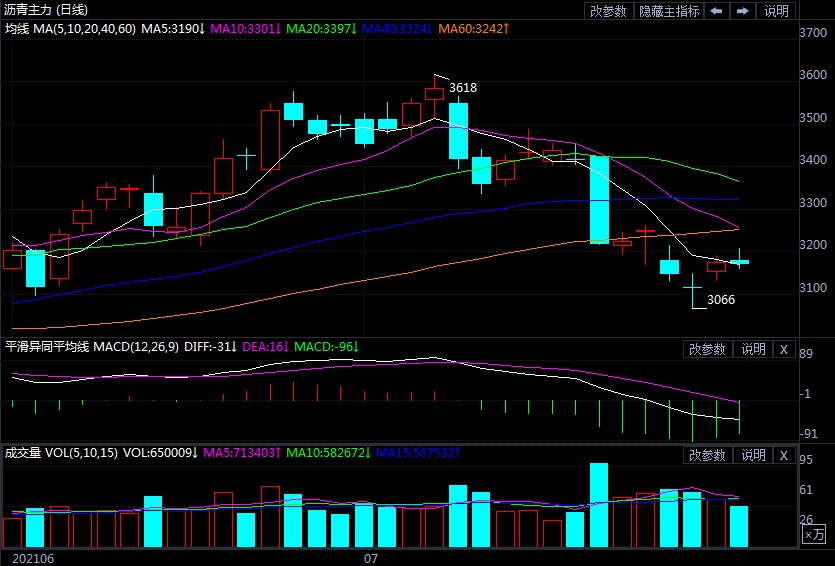
Task: Change volume parameters with 改参数
Action: point(708,455)
